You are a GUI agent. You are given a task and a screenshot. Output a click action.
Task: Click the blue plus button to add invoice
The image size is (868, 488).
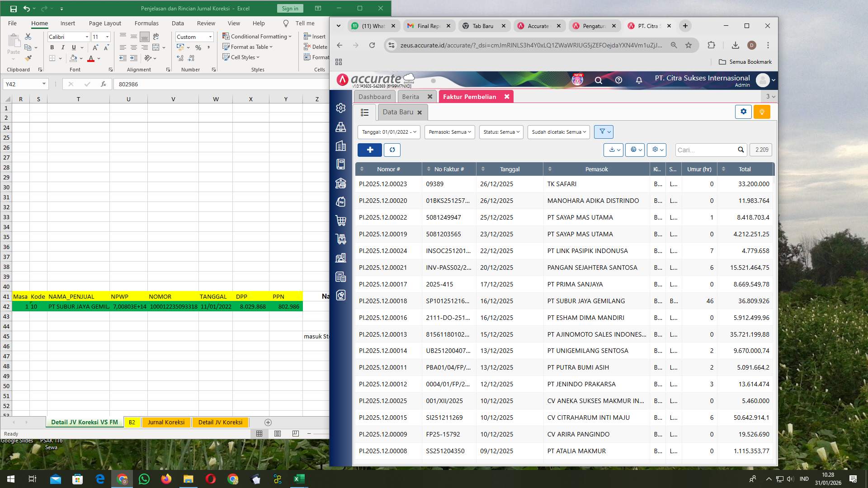[x=370, y=150]
